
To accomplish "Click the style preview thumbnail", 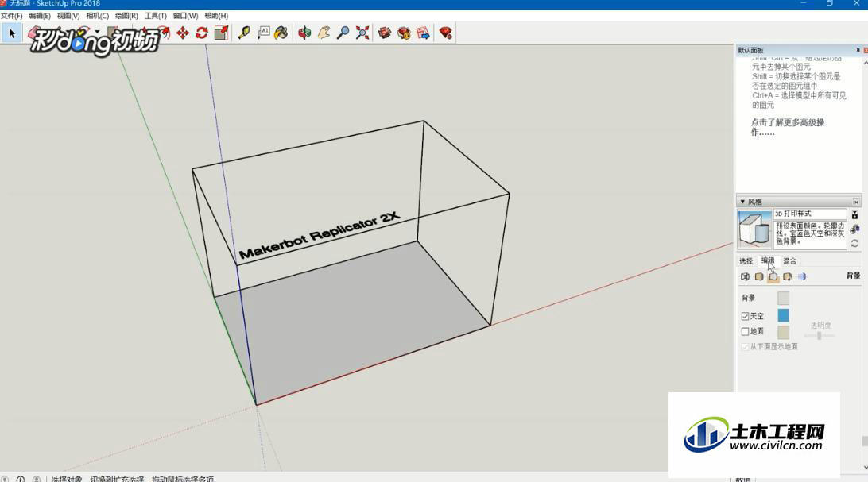I will 754,229.
